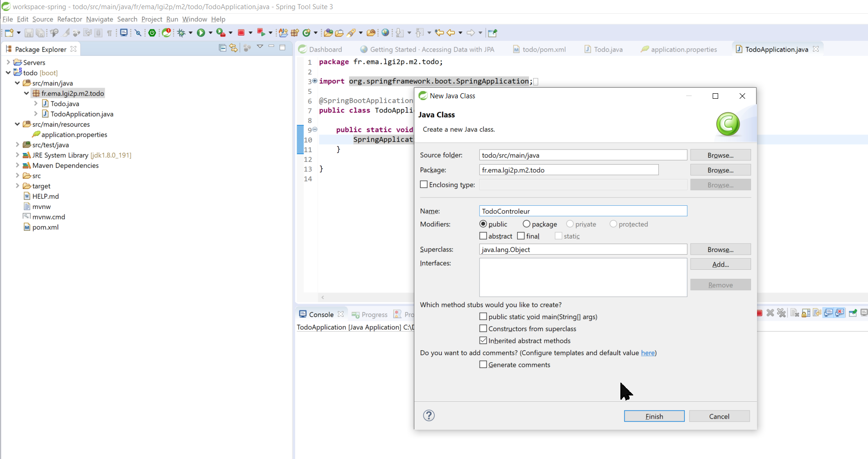Select the package modifier radio button
868x459 pixels.
click(526, 224)
